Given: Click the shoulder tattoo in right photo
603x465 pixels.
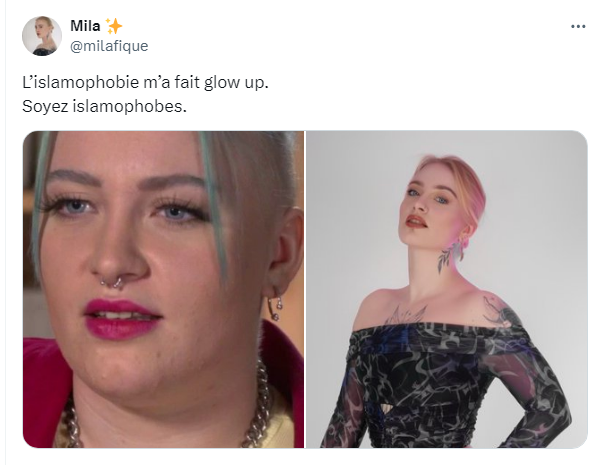Looking at the screenshot, I should (x=500, y=312).
